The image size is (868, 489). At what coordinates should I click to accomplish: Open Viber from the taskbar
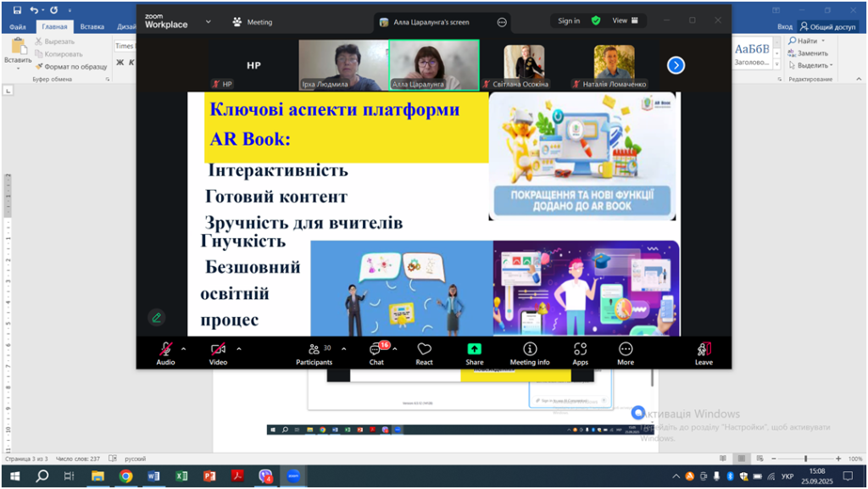coord(265,476)
